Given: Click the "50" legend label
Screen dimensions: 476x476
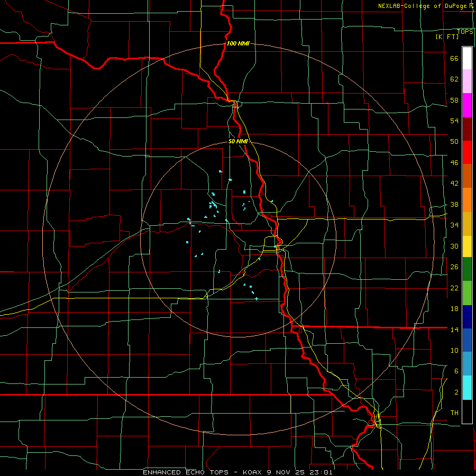Looking at the screenshot, I should 454,142.
